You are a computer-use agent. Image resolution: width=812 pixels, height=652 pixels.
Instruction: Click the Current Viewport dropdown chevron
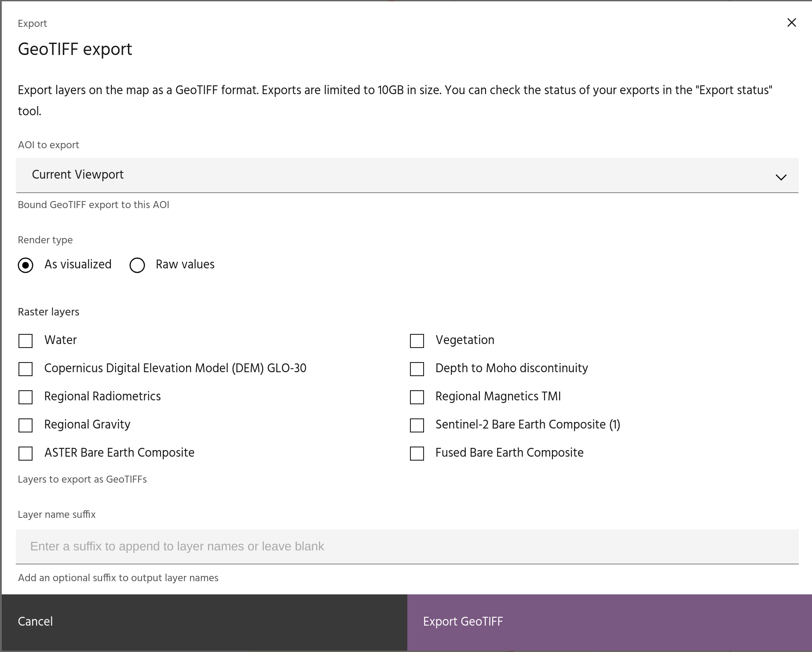coord(781,177)
